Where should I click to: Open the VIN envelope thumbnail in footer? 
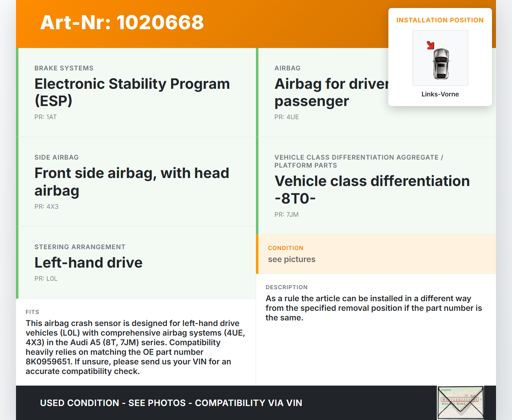460,402
